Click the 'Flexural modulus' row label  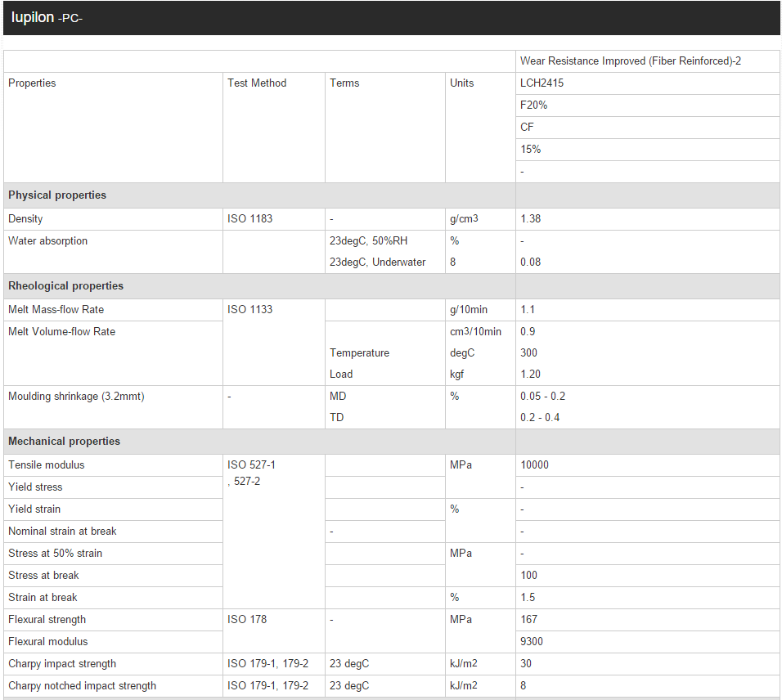tap(48, 641)
